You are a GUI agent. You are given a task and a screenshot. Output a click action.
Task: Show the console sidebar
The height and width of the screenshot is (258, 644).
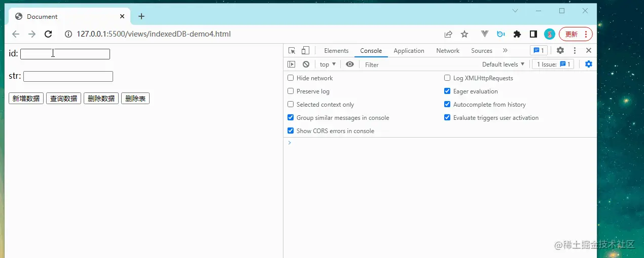coord(291,64)
